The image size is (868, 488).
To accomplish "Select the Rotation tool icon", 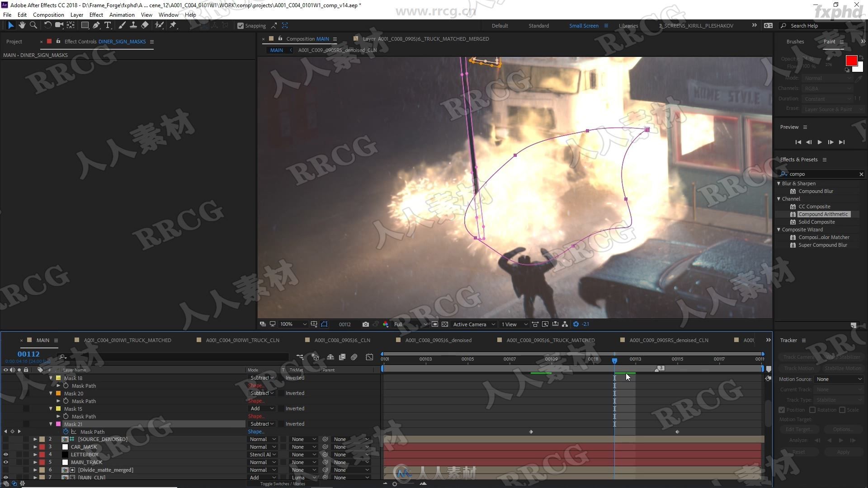I will [47, 25].
